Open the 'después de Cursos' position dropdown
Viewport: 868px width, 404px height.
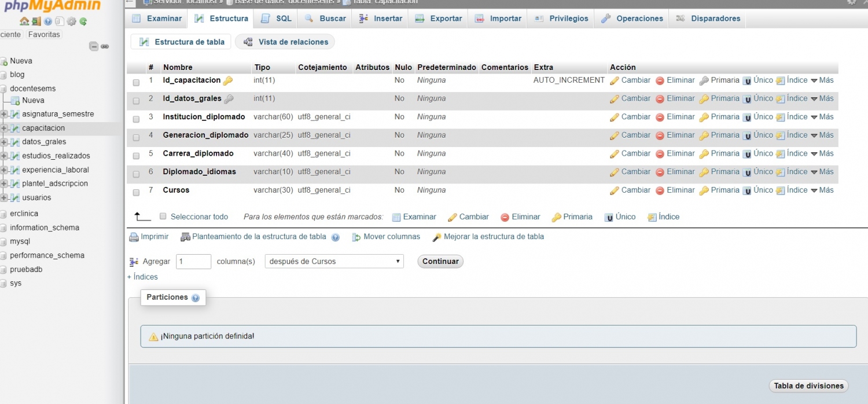pyautogui.click(x=334, y=262)
